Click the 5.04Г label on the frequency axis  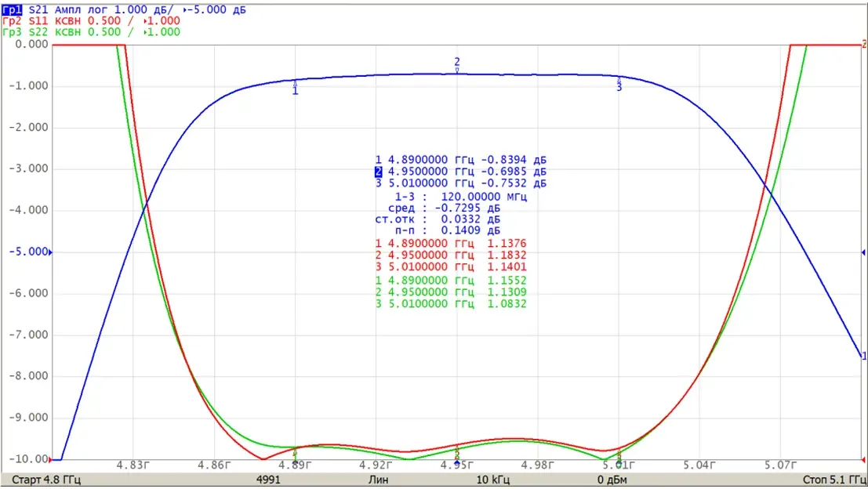pos(699,465)
